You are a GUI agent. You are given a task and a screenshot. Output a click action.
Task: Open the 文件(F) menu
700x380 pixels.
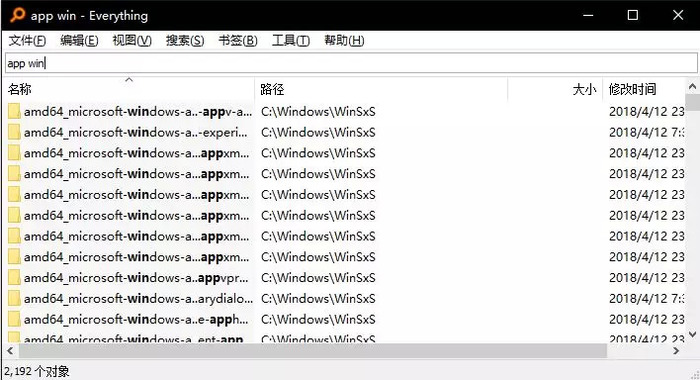[27, 41]
